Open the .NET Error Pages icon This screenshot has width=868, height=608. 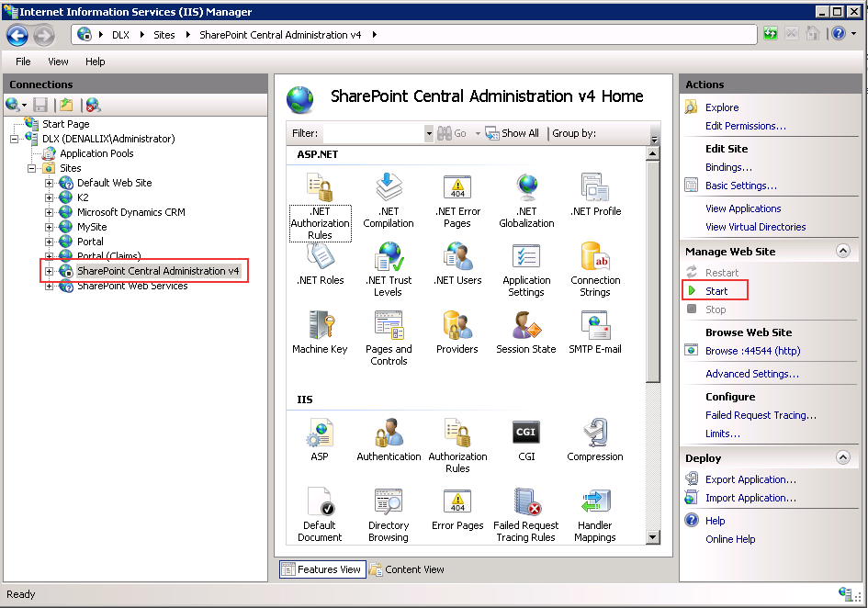click(457, 189)
